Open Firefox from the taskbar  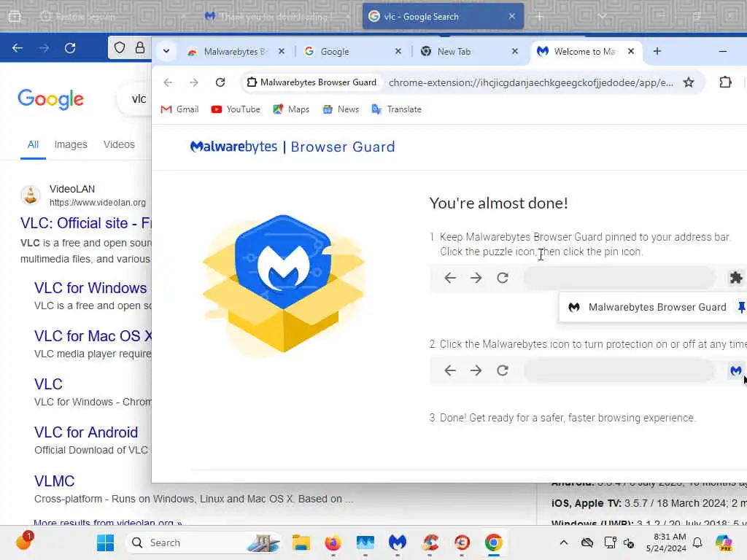pyautogui.click(x=333, y=542)
